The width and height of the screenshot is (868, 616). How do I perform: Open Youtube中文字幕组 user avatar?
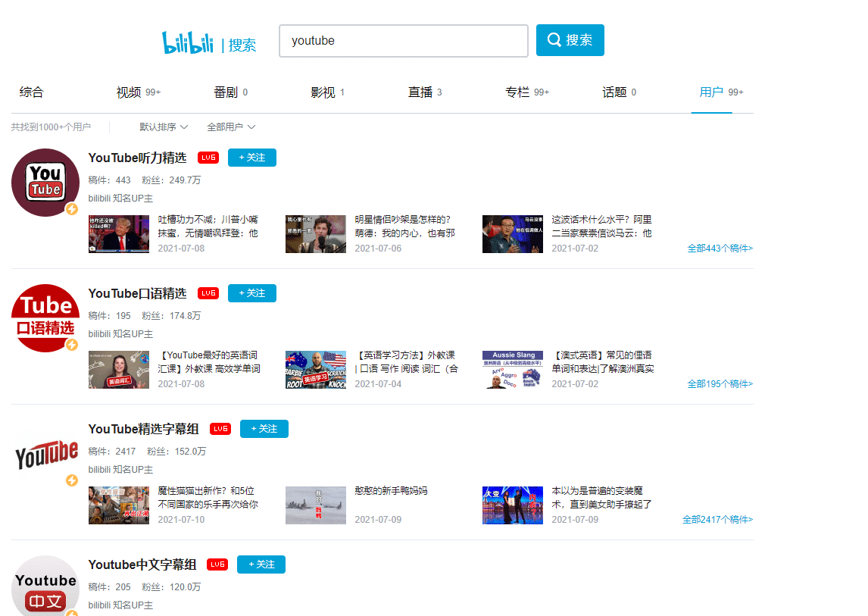point(45,586)
